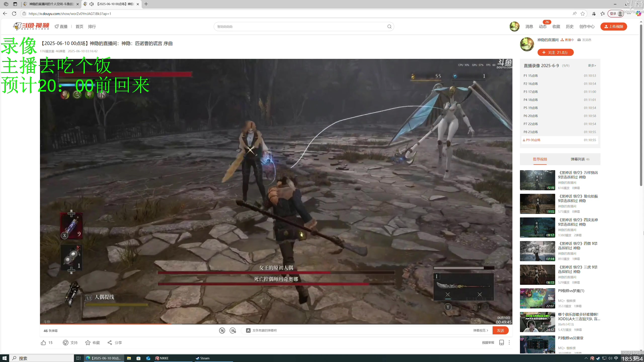Screen dimensions: 644x362
Task: Open browser media control music icon
Action: click(x=594, y=14)
